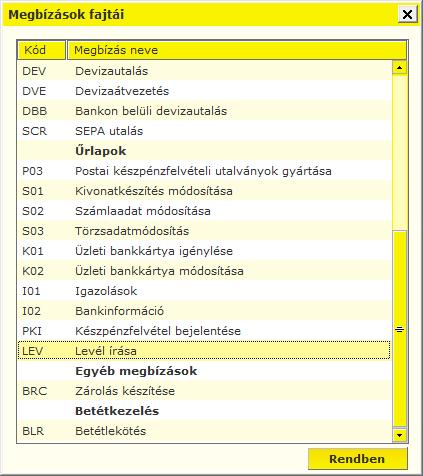Choose Bankon belüli devizautalás
This screenshot has width=423, height=476.
click(x=204, y=111)
